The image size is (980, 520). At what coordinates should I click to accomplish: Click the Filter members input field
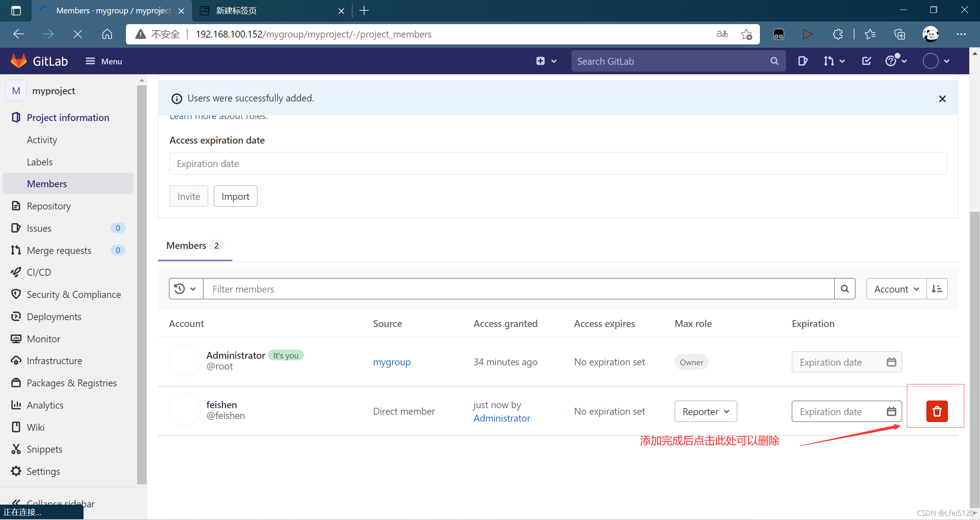click(518, 289)
